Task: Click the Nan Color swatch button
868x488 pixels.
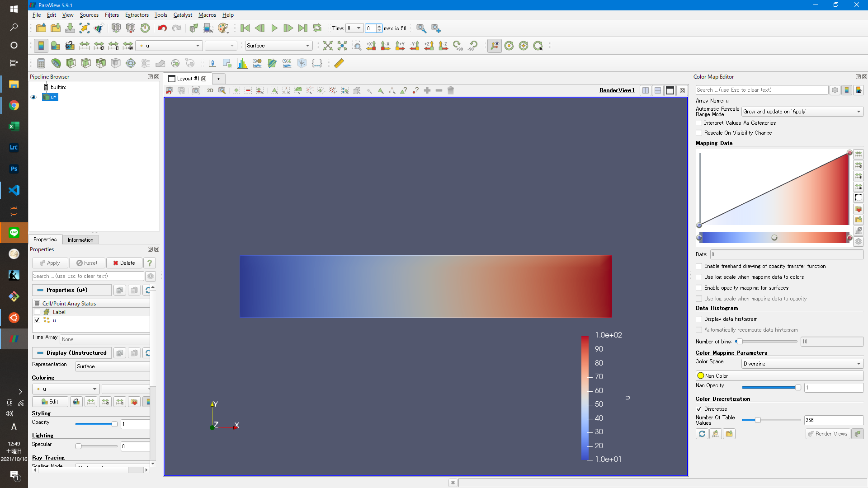Action: click(779, 376)
